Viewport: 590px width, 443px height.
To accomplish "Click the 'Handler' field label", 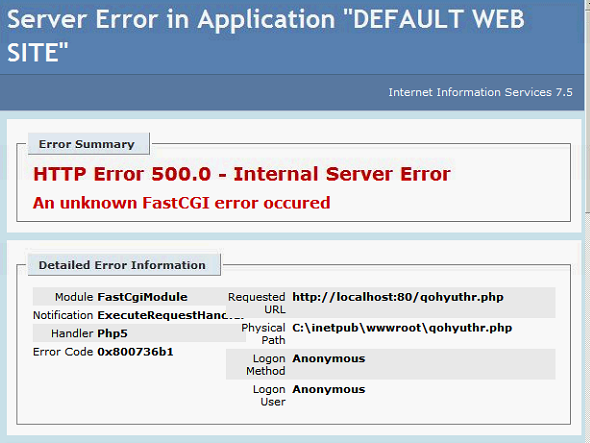I will (72, 333).
